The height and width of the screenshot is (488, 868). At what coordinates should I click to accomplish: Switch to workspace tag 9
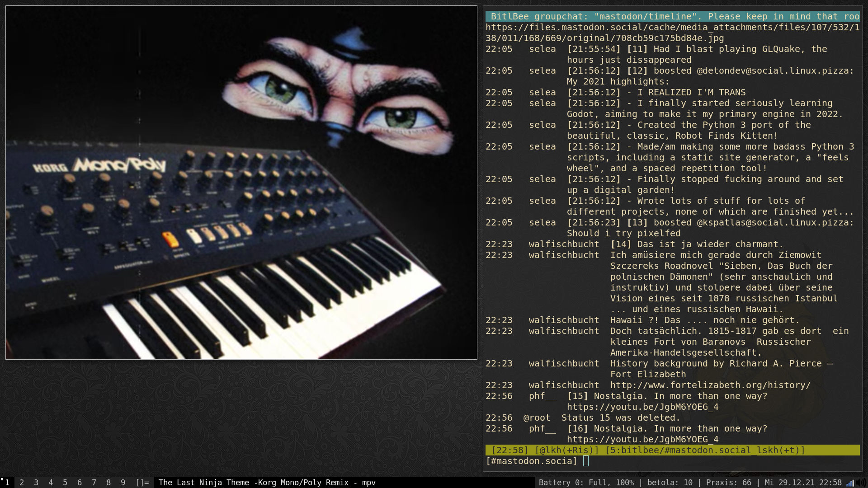(x=123, y=483)
